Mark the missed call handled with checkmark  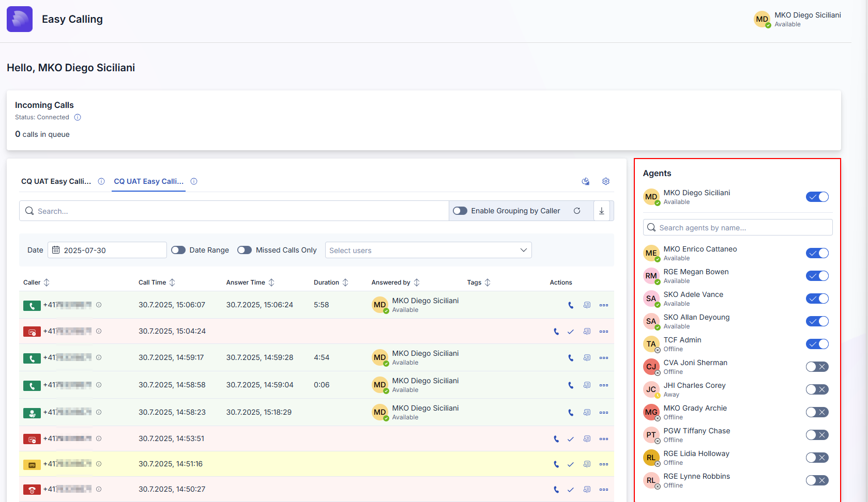(x=571, y=332)
